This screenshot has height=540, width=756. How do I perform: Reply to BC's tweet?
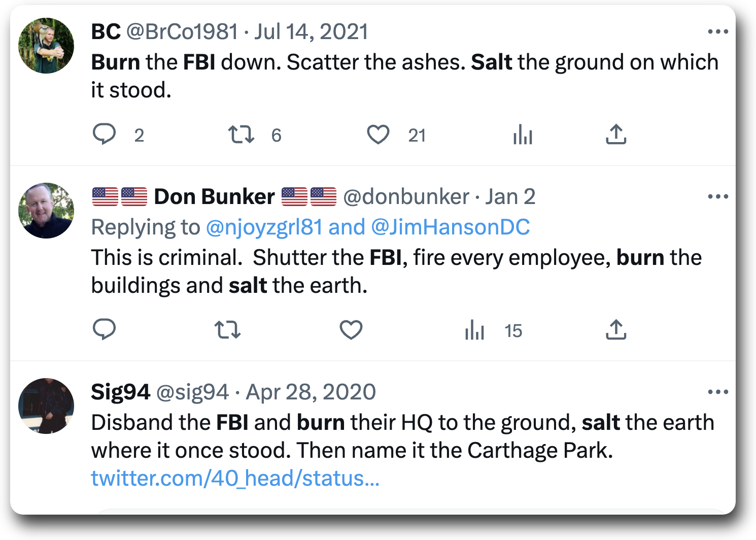coord(105,134)
